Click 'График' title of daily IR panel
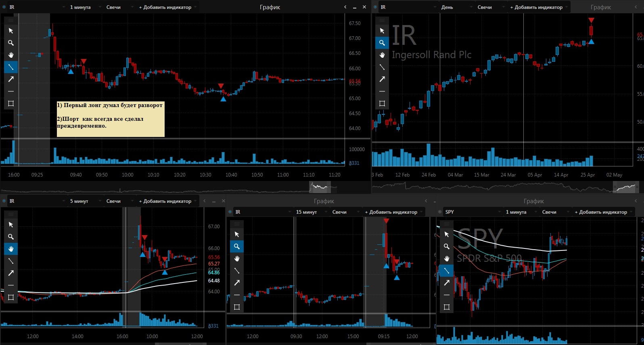The width and height of the screenshot is (644, 345). pos(601,7)
